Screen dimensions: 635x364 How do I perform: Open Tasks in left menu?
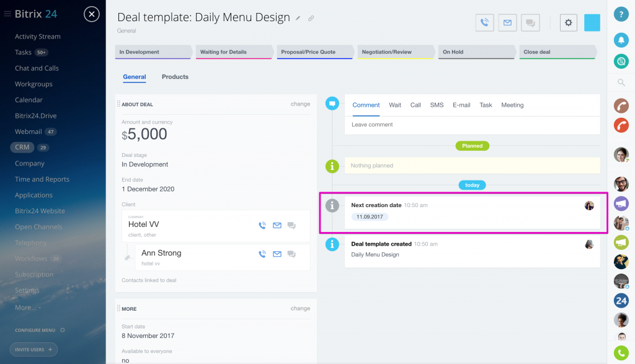coord(23,52)
